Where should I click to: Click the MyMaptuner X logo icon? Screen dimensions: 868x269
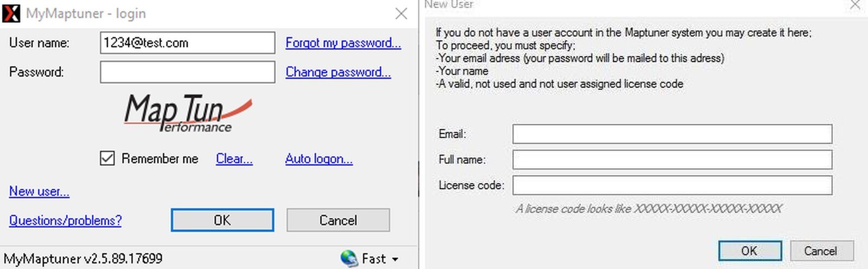coord(11,13)
